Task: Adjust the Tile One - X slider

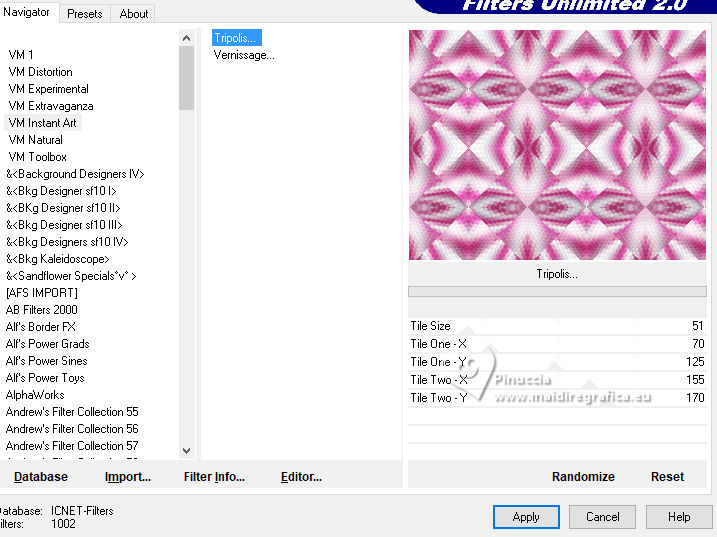Action: click(x=557, y=344)
